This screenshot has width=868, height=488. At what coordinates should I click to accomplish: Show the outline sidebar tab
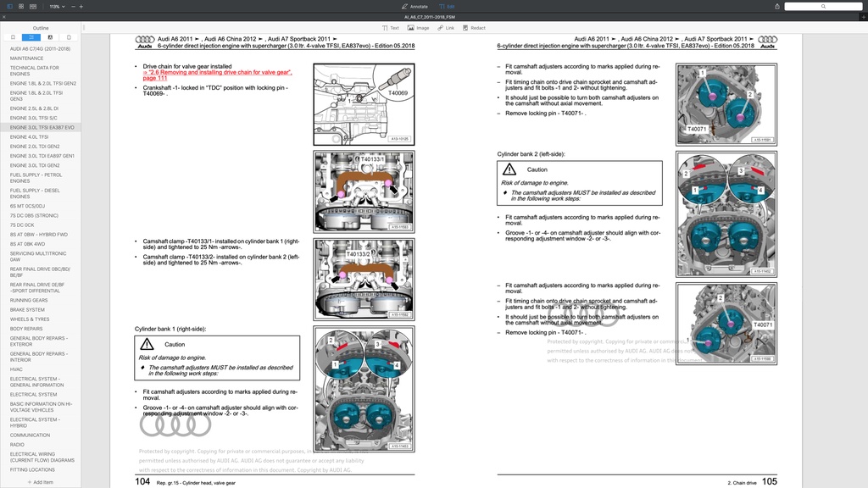point(31,37)
